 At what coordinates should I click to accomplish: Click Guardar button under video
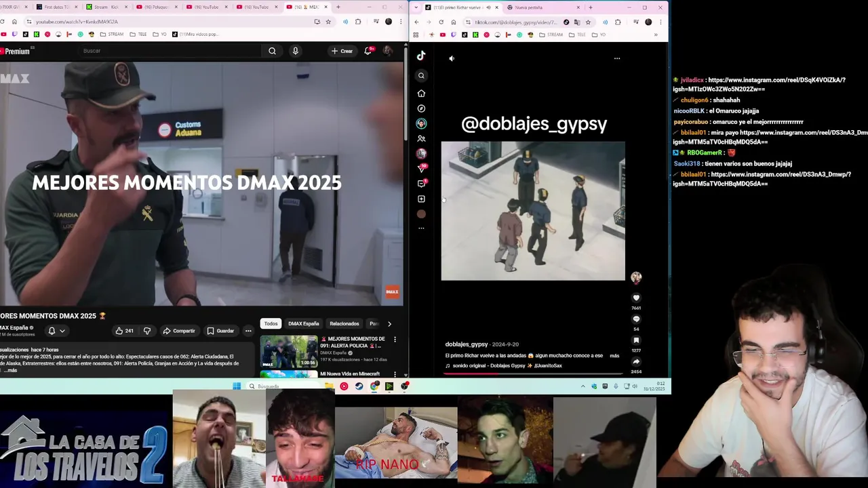(x=220, y=331)
